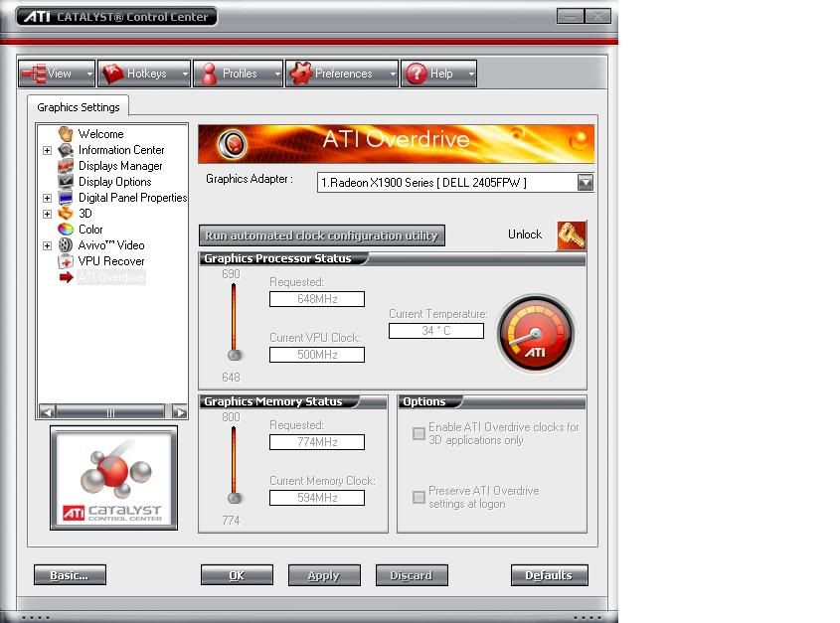This screenshot has height=623, width=840.
Task: Click the Profiles person icon
Action: pyautogui.click(x=210, y=74)
